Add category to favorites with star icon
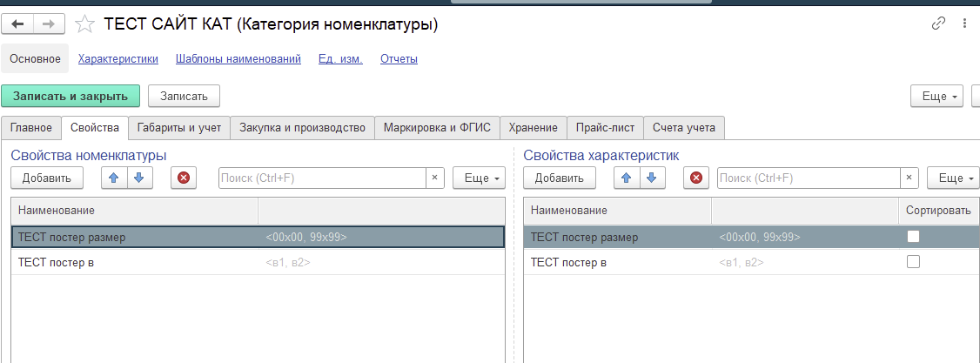This screenshot has width=980, height=363. (84, 24)
